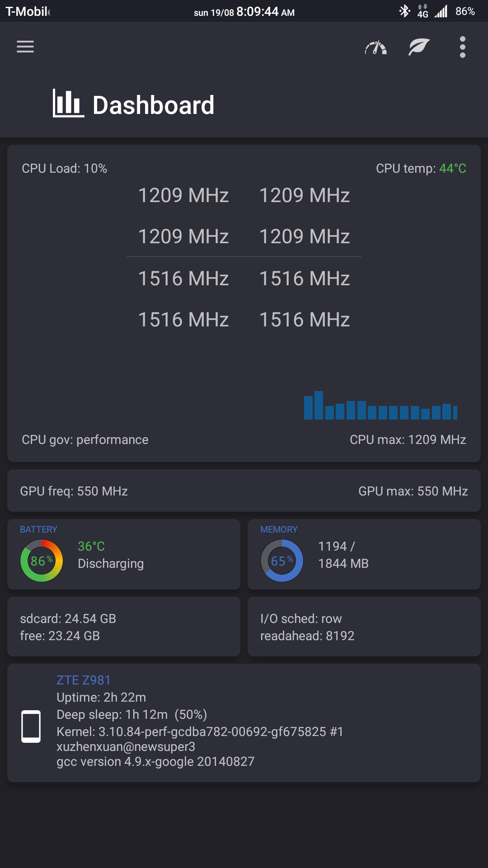Tap the Dashboard bar chart icon
This screenshot has width=488, height=868.
click(x=68, y=103)
